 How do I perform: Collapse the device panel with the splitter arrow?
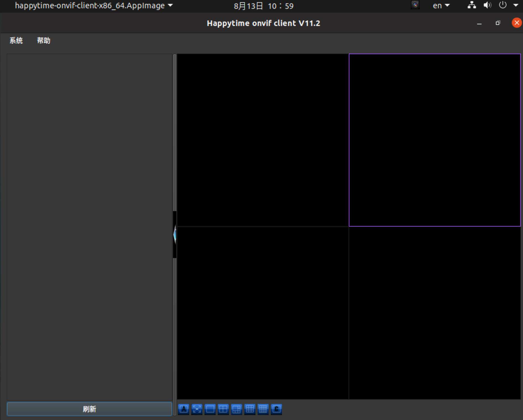click(x=175, y=234)
